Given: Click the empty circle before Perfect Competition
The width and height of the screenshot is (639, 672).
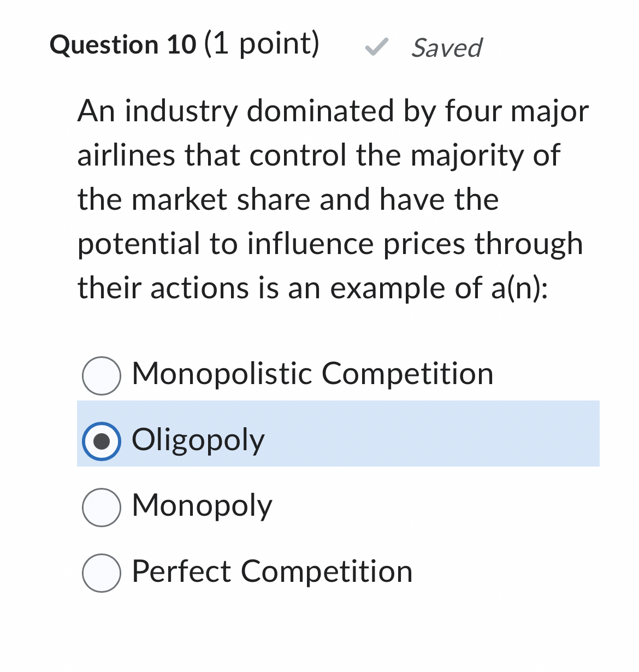Looking at the screenshot, I should pyautogui.click(x=102, y=573).
